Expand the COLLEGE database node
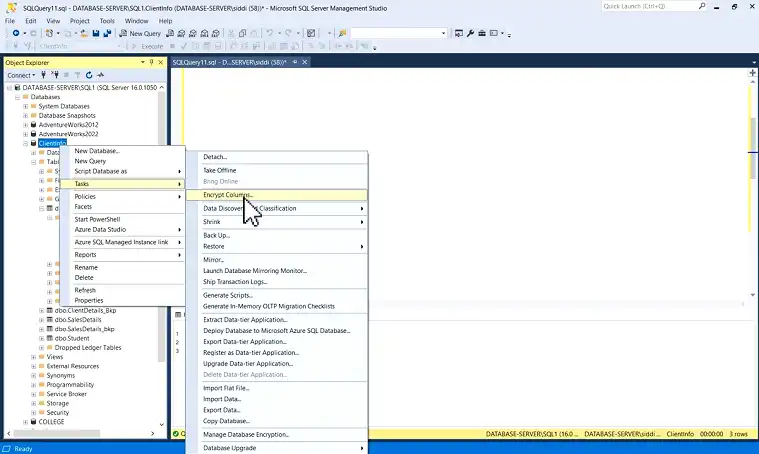This screenshot has height=454, width=759. point(26,422)
